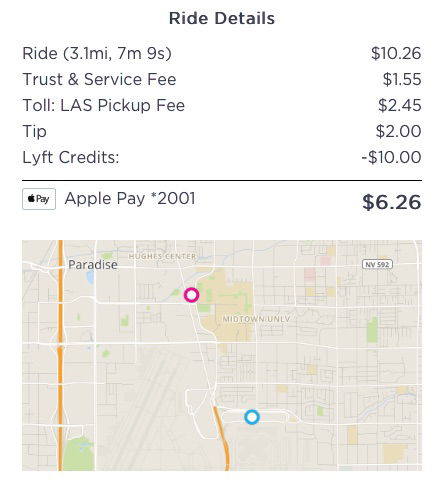Click the $6.26 total amount
442x488 pixels.
point(392,202)
